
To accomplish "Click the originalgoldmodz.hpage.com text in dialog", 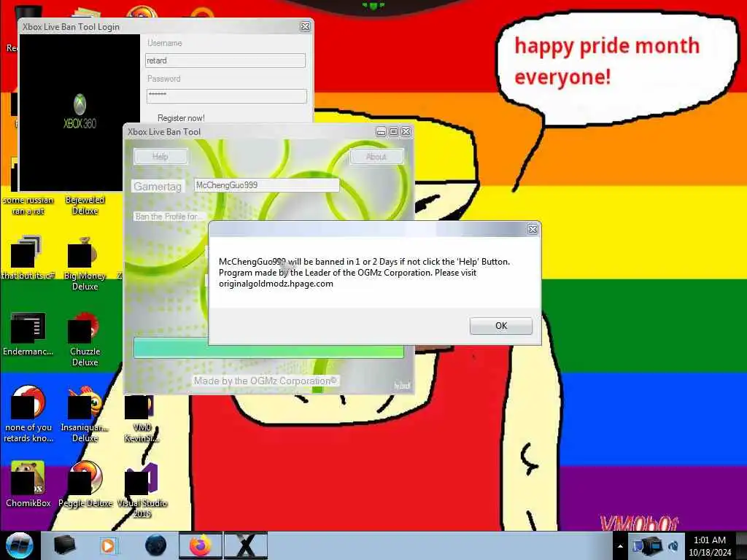I will click(x=276, y=284).
